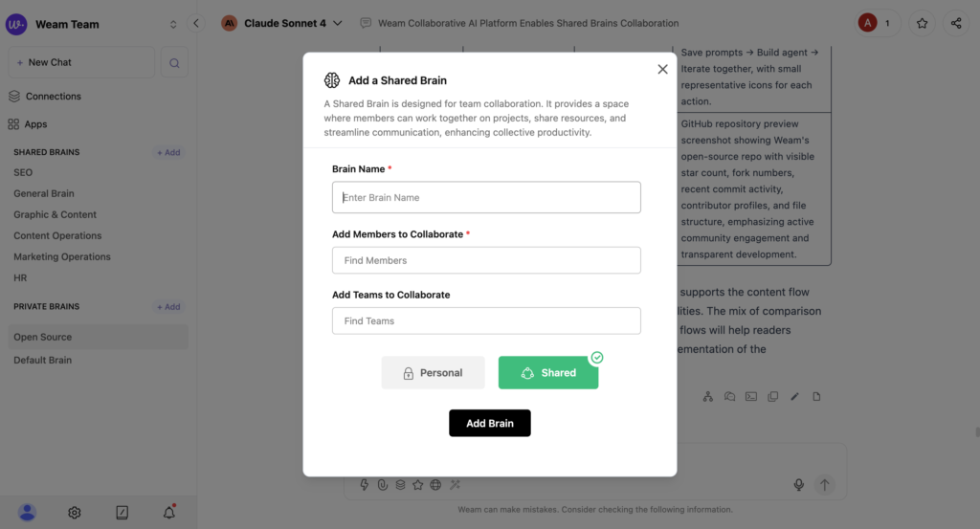Open notifications bell in sidebar
The image size is (980, 529).
(169, 513)
